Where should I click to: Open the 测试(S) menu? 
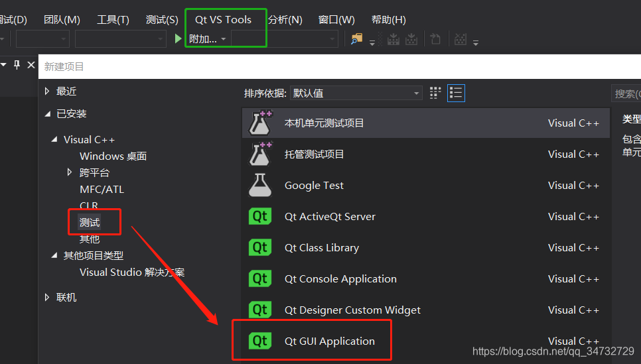(162, 20)
